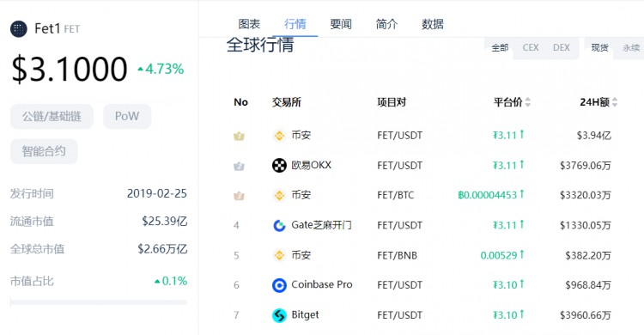Click the PoW tag button

pyautogui.click(x=127, y=116)
